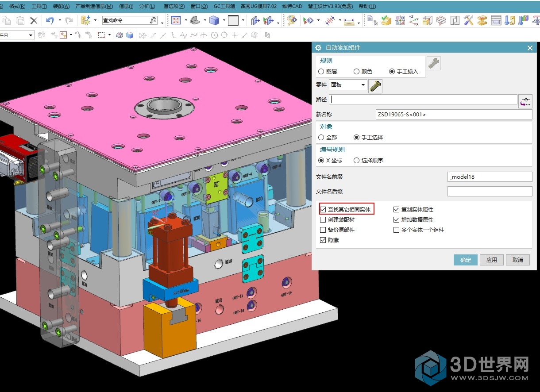
Task: Click the snap to arc center circle icon
Action: pos(214,35)
